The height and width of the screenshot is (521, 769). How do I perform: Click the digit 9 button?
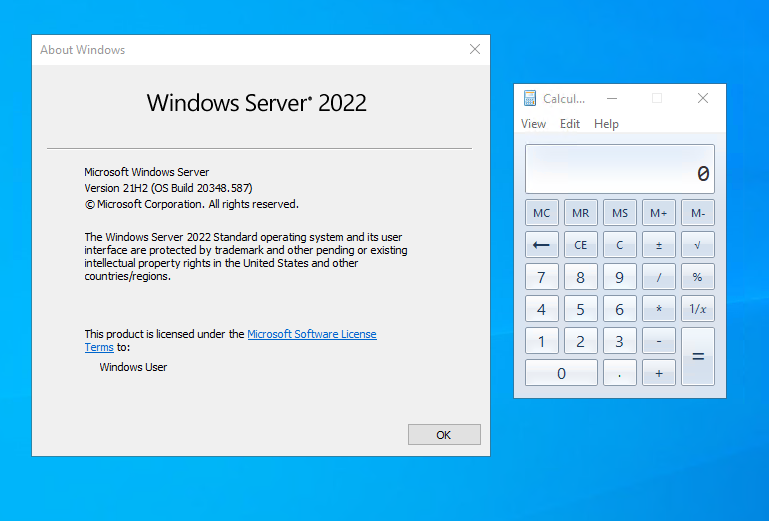(620, 277)
